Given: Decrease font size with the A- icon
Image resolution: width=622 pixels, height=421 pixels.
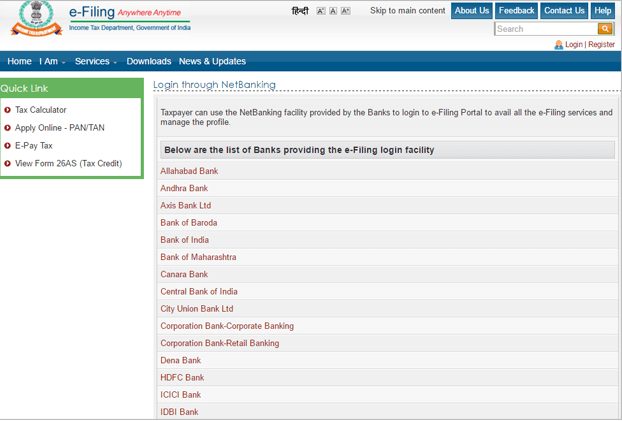Looking at the screenshot, I should [x=321, y=11].
